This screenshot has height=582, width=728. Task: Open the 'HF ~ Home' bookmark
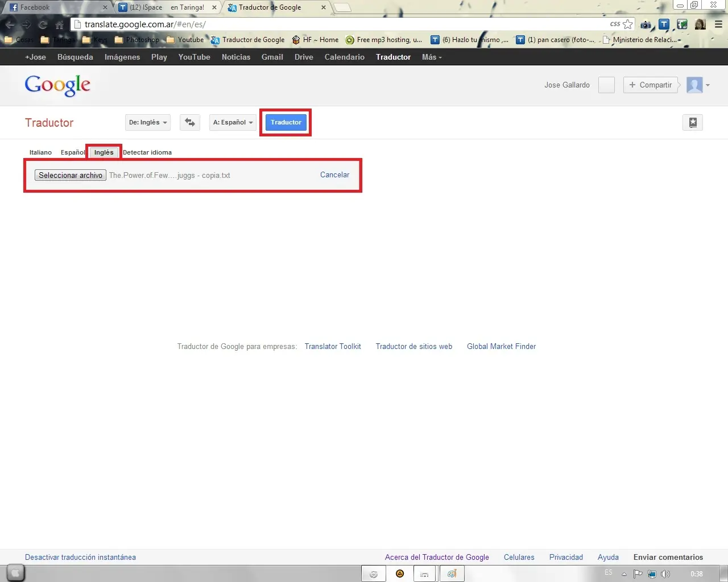pos(315,40)
